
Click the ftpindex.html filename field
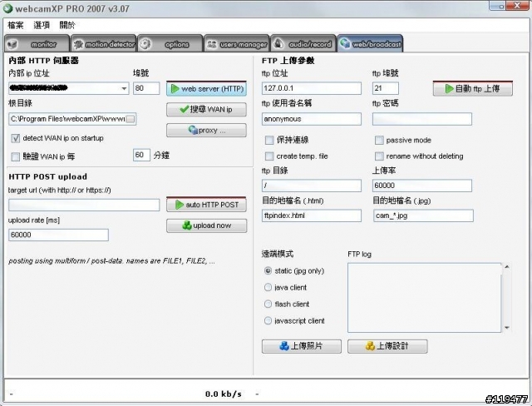(312, 215)
